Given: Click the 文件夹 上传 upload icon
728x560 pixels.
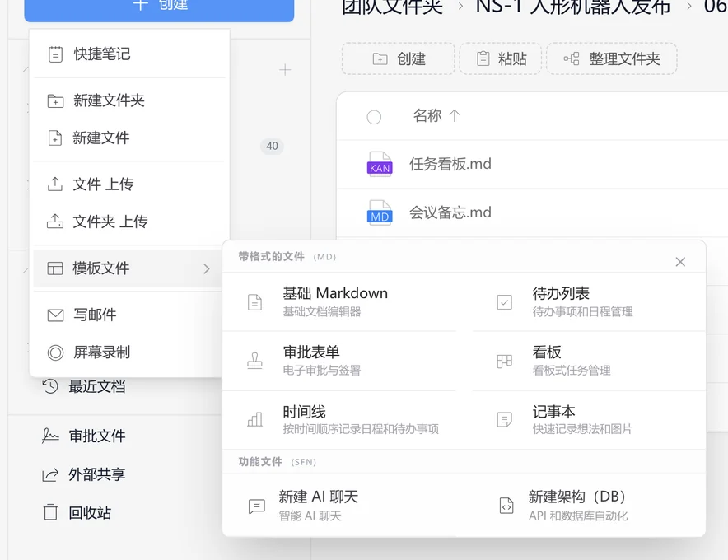Looking at the screenshot, I should 55,222.
